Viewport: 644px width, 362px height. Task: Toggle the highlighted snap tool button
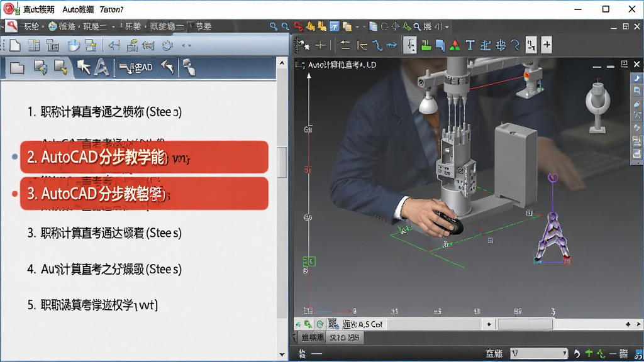coord(409,45)
